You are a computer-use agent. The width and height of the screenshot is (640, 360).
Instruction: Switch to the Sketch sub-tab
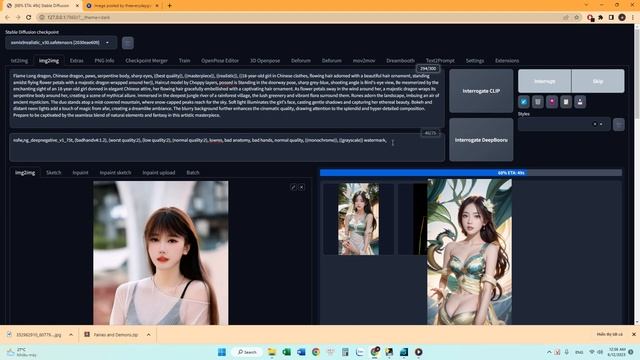[x=53, y=172]
